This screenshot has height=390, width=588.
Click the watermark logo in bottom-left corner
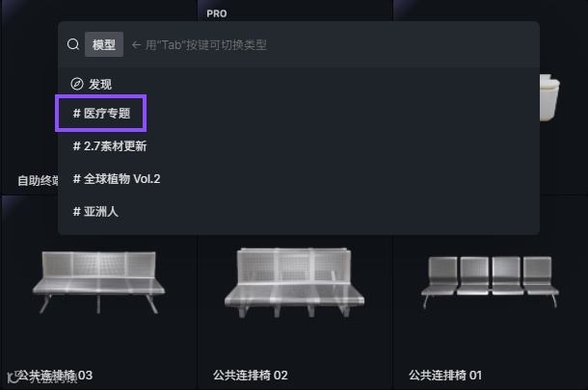(13, 377)
